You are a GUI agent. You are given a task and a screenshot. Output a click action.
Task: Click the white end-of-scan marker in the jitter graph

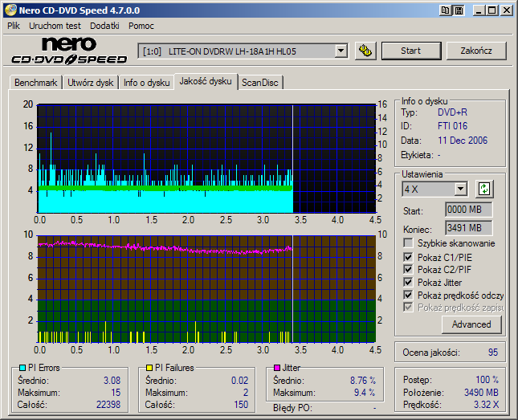292,289
